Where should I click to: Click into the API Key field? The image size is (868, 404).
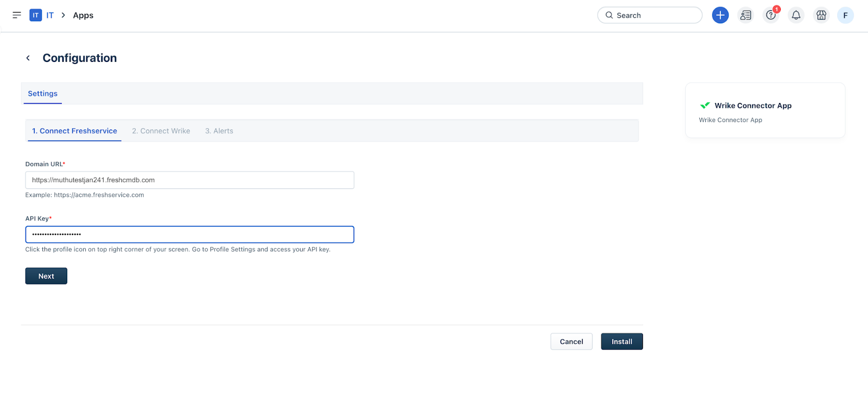point(190,234)
